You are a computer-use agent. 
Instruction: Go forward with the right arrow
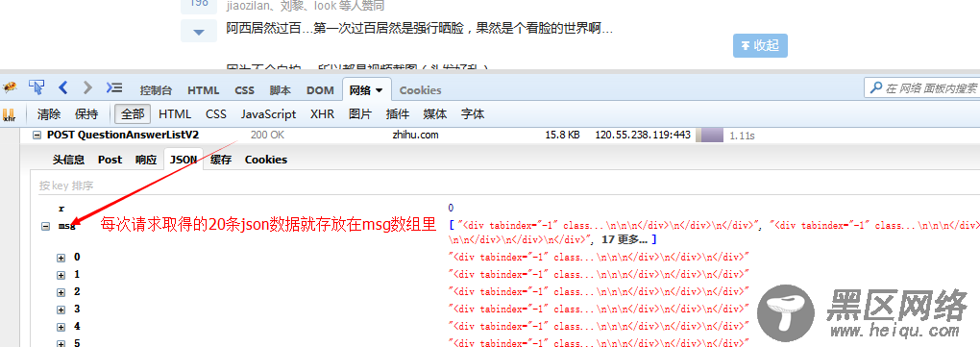[x=87, y=87]
